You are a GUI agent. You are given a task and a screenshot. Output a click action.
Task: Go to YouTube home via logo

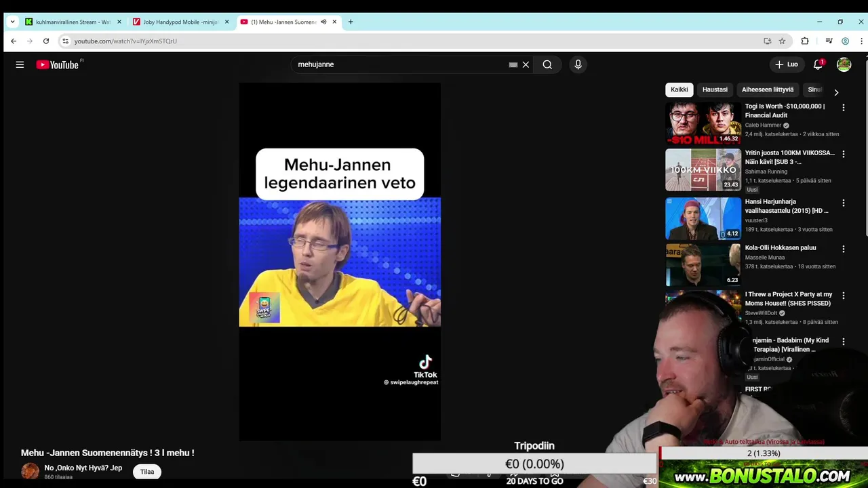(58, 64)
